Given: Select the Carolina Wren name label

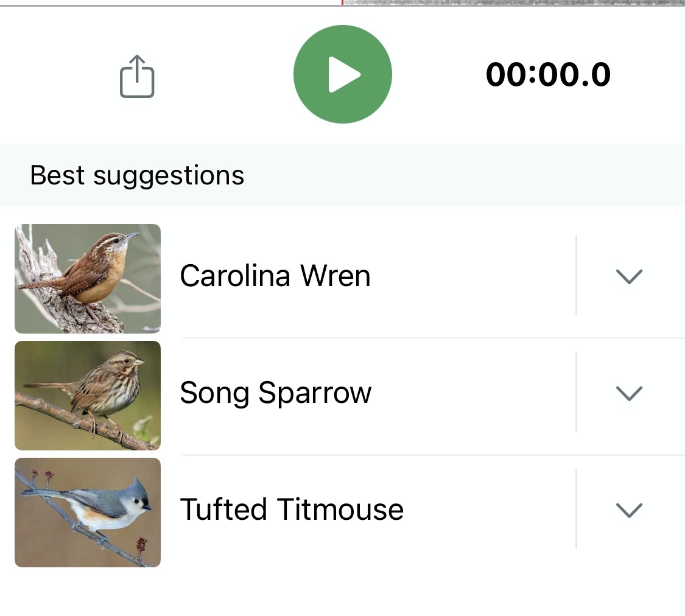Looking at the screenshot, I should point(275,276).
